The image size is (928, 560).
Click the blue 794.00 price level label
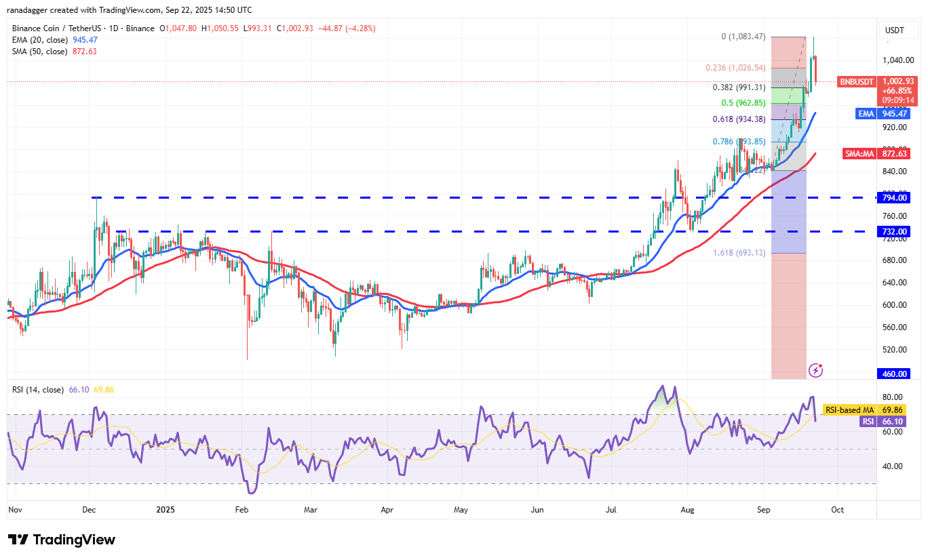894,197
